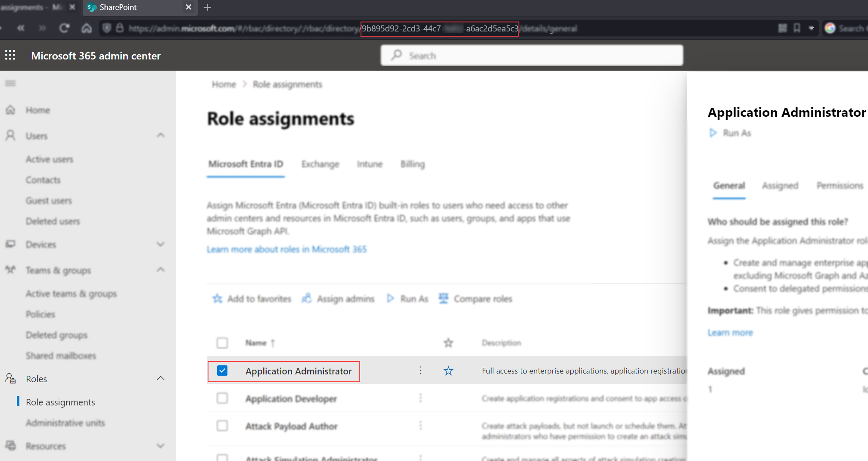868x461 pixels.
Task: Reload the page with browser refresh icon
Action: (x=64, y=28)
